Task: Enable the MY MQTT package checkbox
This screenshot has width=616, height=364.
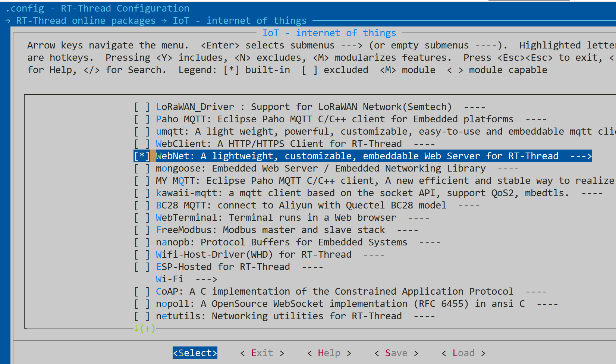Action: [142, 181]
